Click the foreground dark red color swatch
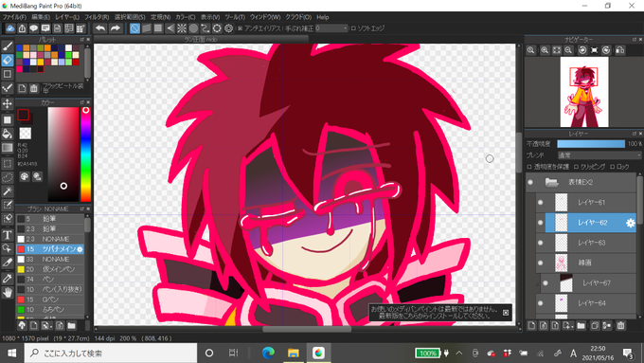The width and height of the screenshot is (644, 363). pos(23,115)
